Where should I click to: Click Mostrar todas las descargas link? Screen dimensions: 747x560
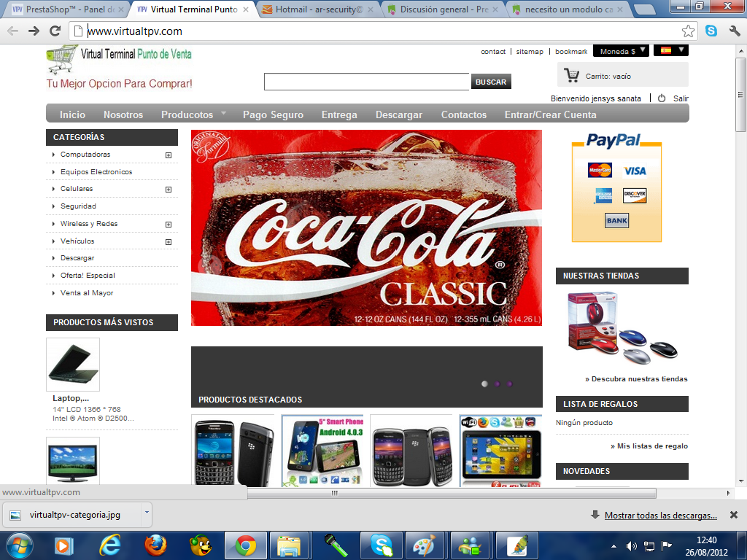point(661,516)
